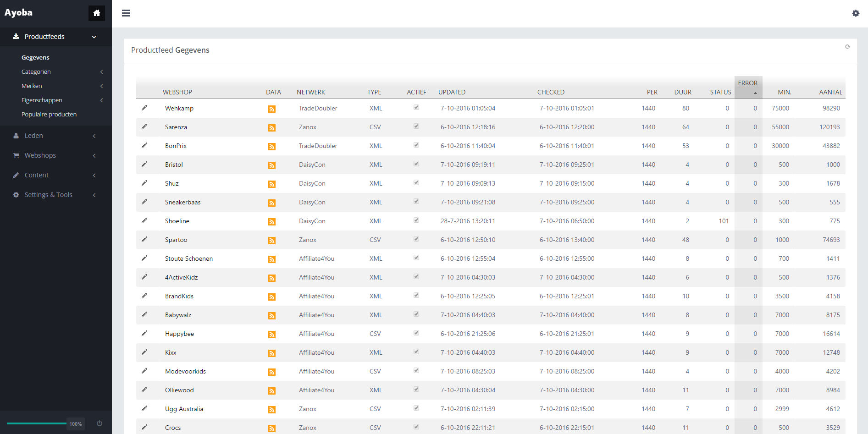Open the Gegevens sidebar item
Image resolution: width=868 pixels, height=434 pixels.
click(35, 57)
